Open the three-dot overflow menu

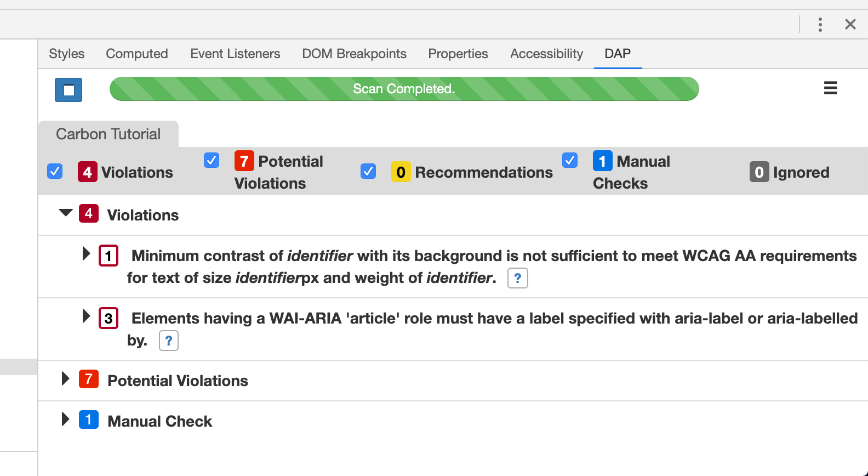click(820, 24)
